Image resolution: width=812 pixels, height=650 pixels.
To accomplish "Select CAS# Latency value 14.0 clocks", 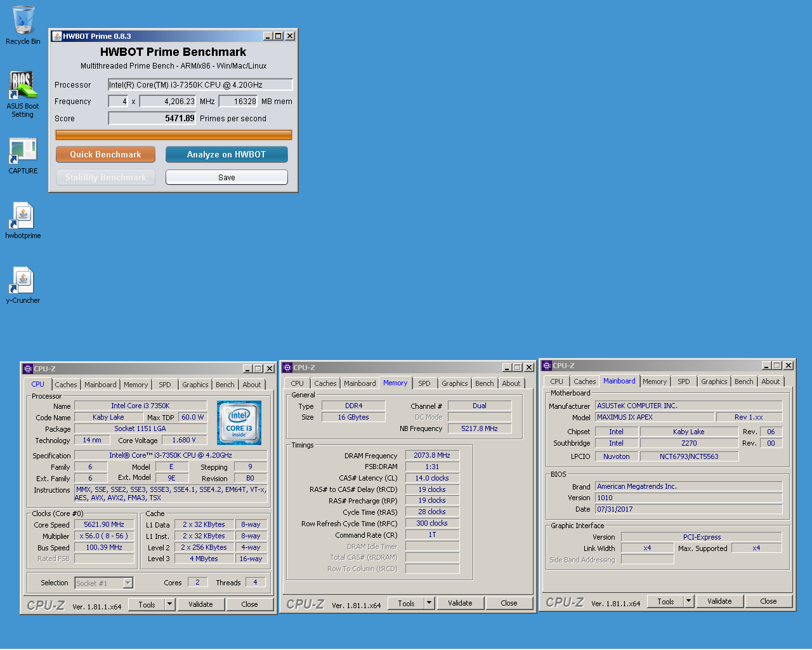I will click(432, 478).
